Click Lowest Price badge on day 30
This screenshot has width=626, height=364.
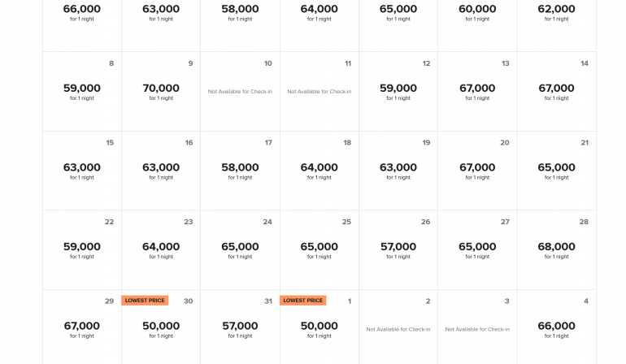pos(145,301)
